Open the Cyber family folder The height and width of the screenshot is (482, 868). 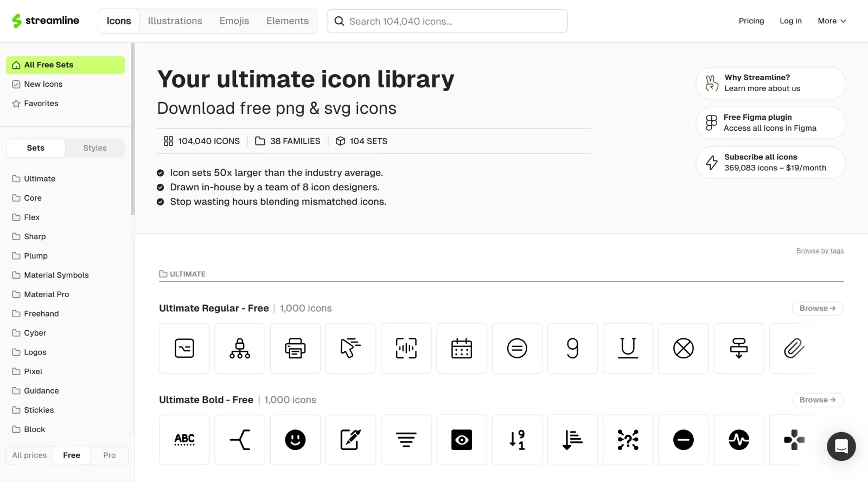tap(29, 333)
